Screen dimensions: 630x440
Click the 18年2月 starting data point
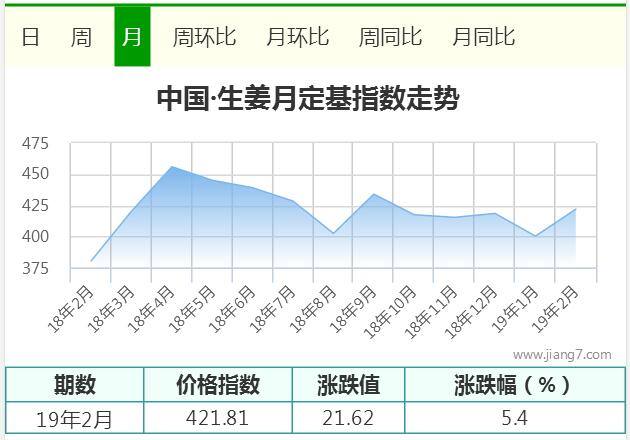click(91, 261)
